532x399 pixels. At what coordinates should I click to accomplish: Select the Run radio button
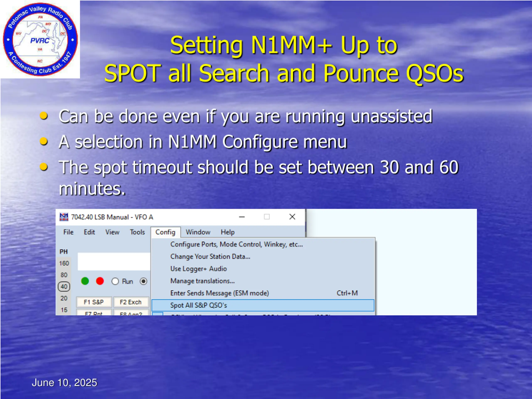[115, 281]
